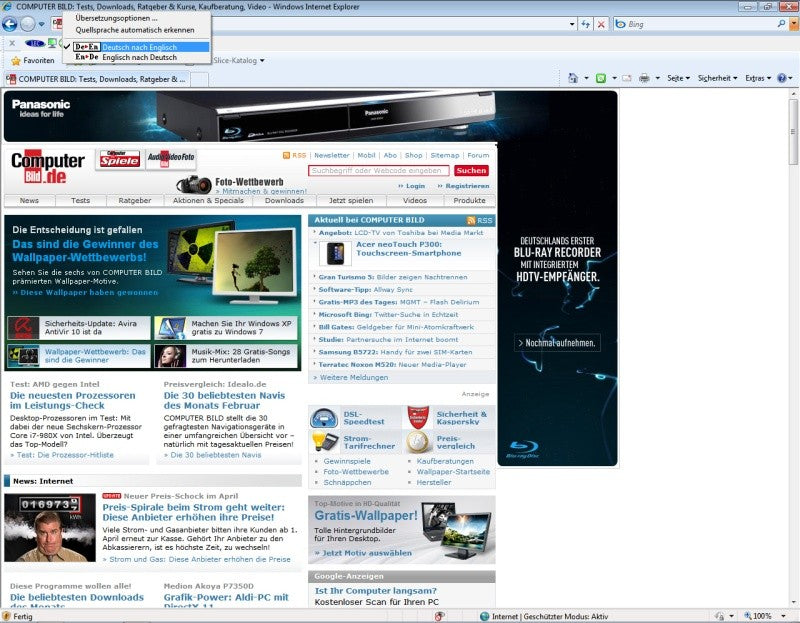This screenshot has width=800, height=623.
Task: Open the Videos navigation tab
Action: [x=415, y=201]
